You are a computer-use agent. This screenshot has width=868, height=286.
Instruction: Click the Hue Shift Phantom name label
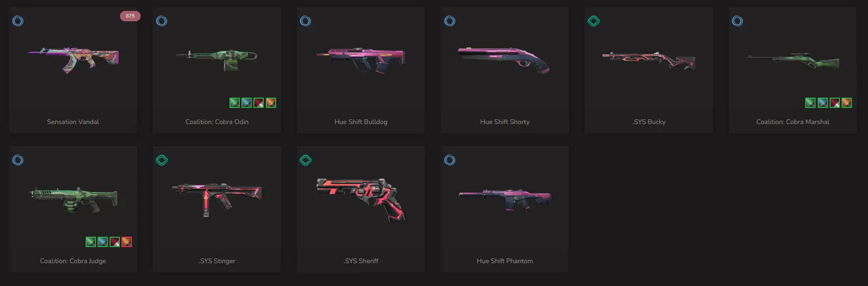pyautogui.click(x=505, y=261)
